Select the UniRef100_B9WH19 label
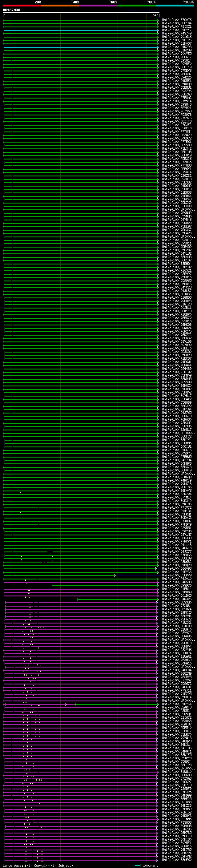This screenshot has height=868, width=197. tap(176, 189)
